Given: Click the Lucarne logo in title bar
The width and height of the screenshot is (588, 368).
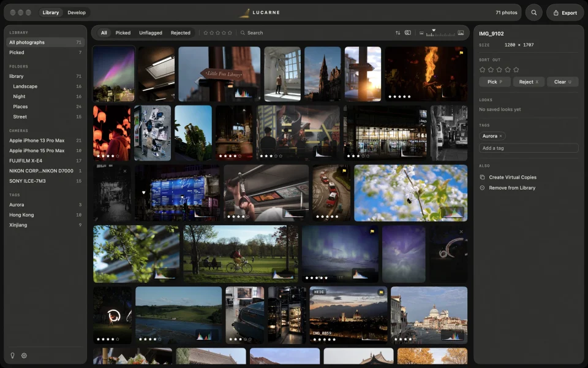Looking at the screenshot, I should 244,13.
